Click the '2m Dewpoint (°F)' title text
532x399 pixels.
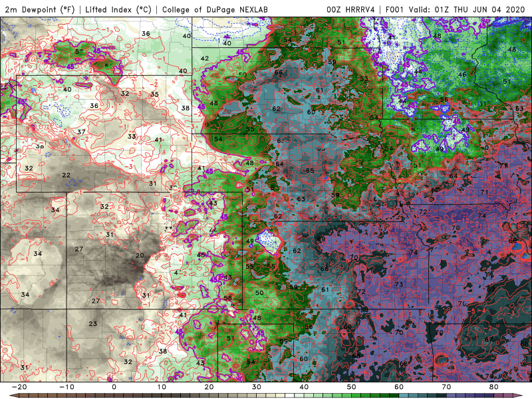tap(40, 9)
